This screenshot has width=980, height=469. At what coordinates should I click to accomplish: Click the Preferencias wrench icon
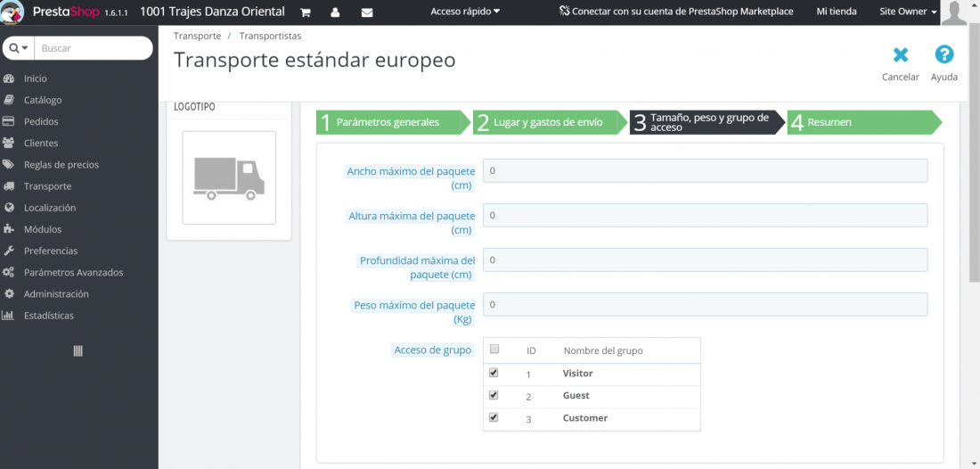coord(9,251)
